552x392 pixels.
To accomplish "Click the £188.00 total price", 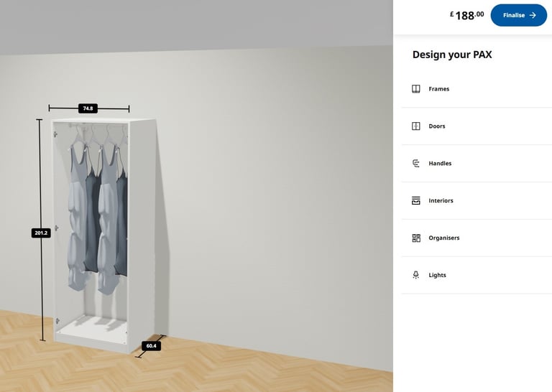I will click(x=466, y=16).
